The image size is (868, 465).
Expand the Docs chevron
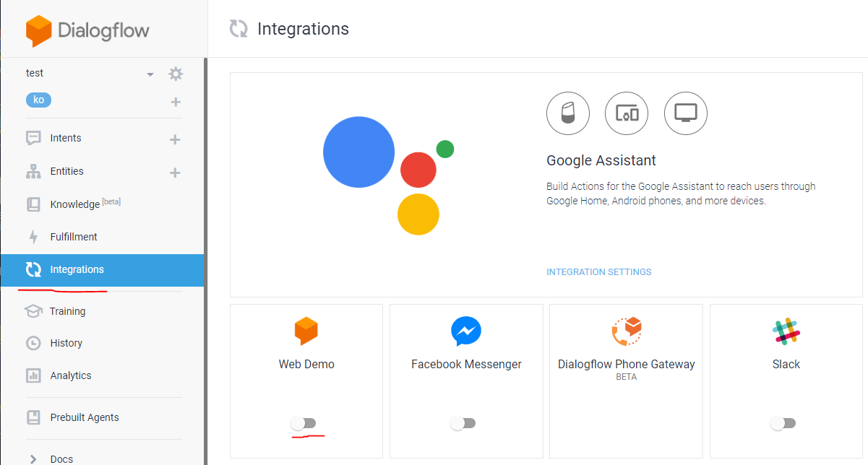pos(33,459)
